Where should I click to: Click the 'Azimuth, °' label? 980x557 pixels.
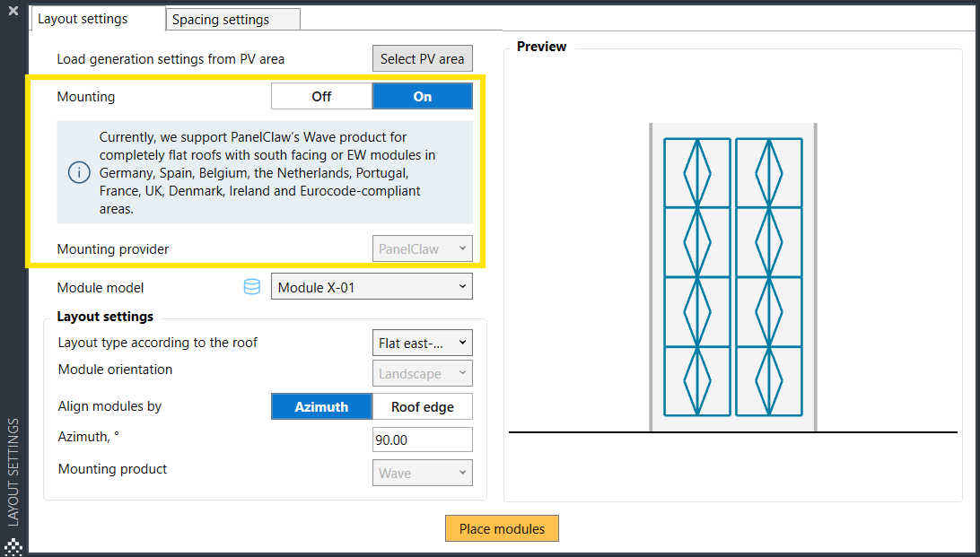point(89,437)
